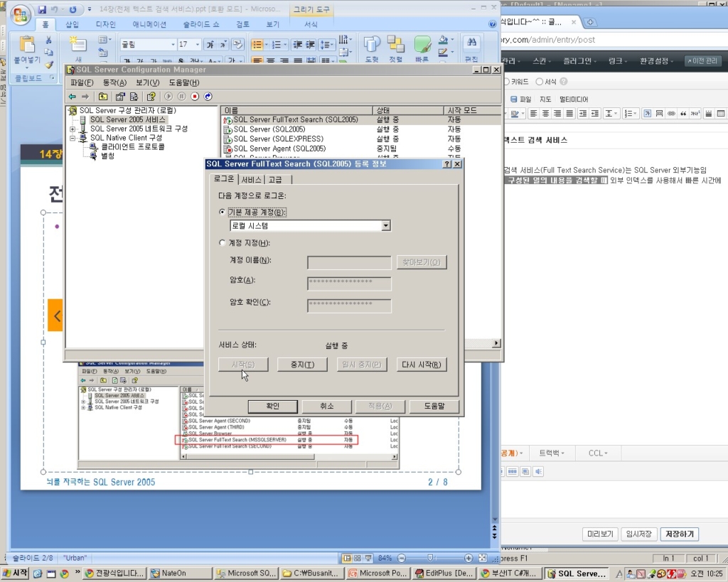Viewport: 728px width, 582px height.
Task: Click the 중지(T) stop button
Action: [x=302, y=365]
